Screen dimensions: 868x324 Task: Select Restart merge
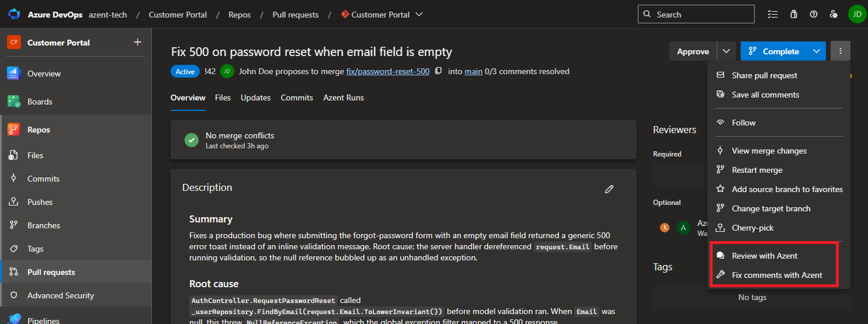(779, 170)
